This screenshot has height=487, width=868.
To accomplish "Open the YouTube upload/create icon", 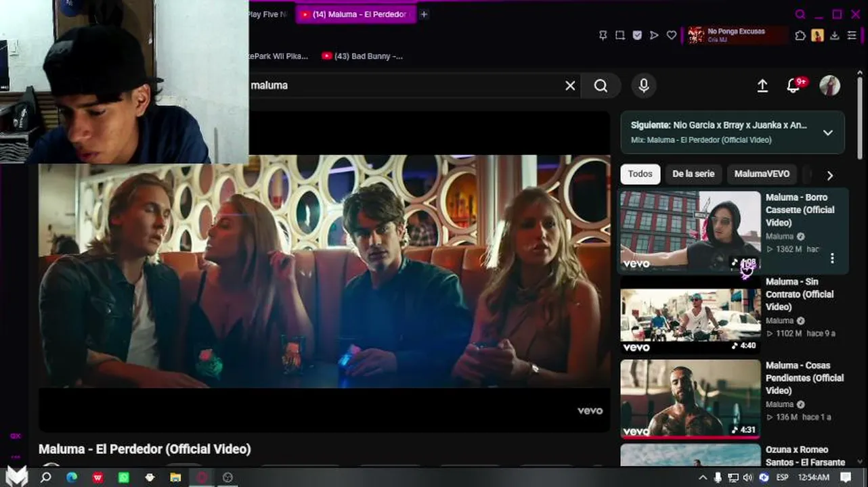I will pyautogui.click(x=762, y=86).
